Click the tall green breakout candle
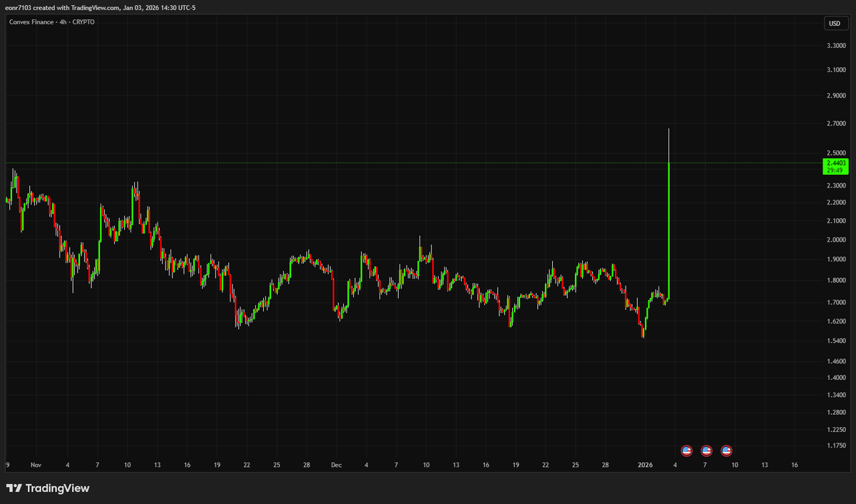 click(x=668, y=230)
